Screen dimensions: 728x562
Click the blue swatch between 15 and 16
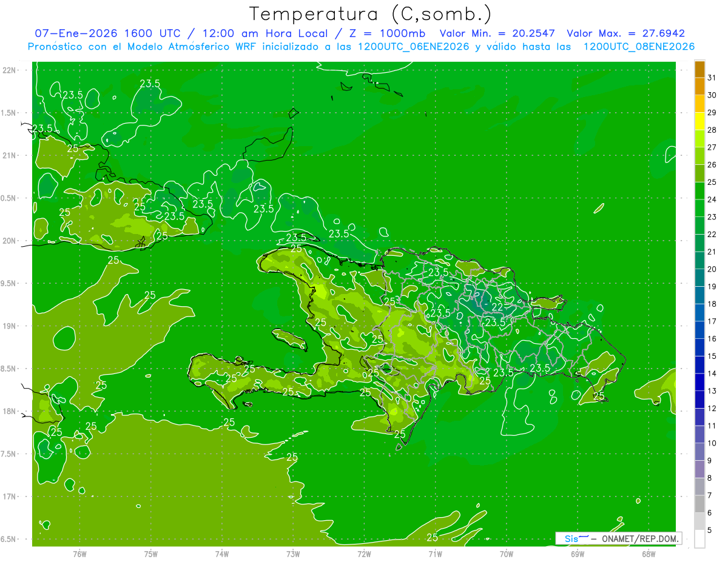pyautogui.click(x=699, y=347)
